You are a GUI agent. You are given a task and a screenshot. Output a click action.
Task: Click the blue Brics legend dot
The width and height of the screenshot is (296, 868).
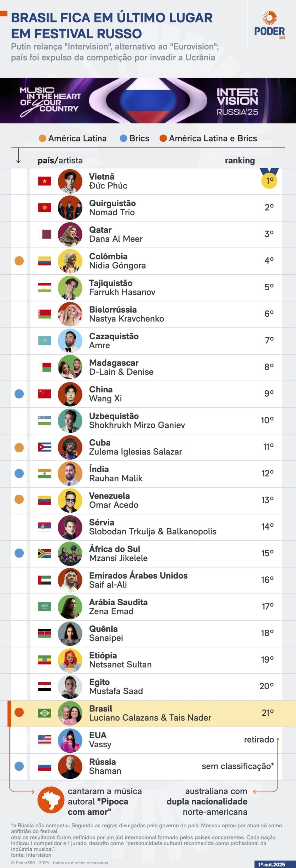pos(124,138)
